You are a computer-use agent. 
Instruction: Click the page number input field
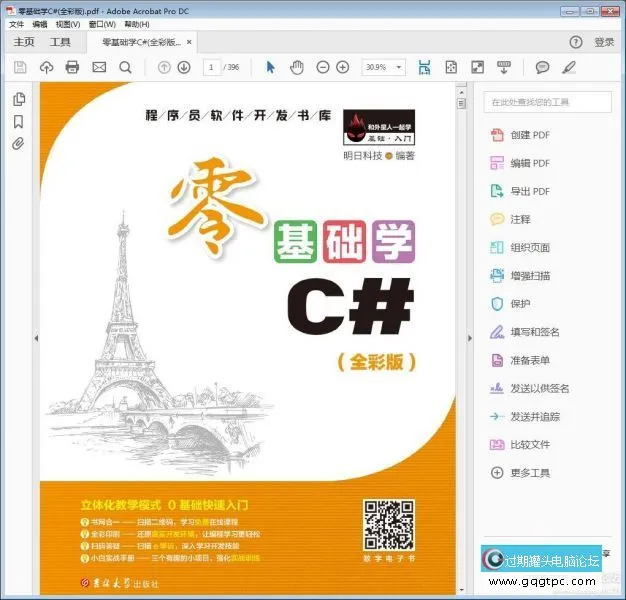tap(212, 67)
